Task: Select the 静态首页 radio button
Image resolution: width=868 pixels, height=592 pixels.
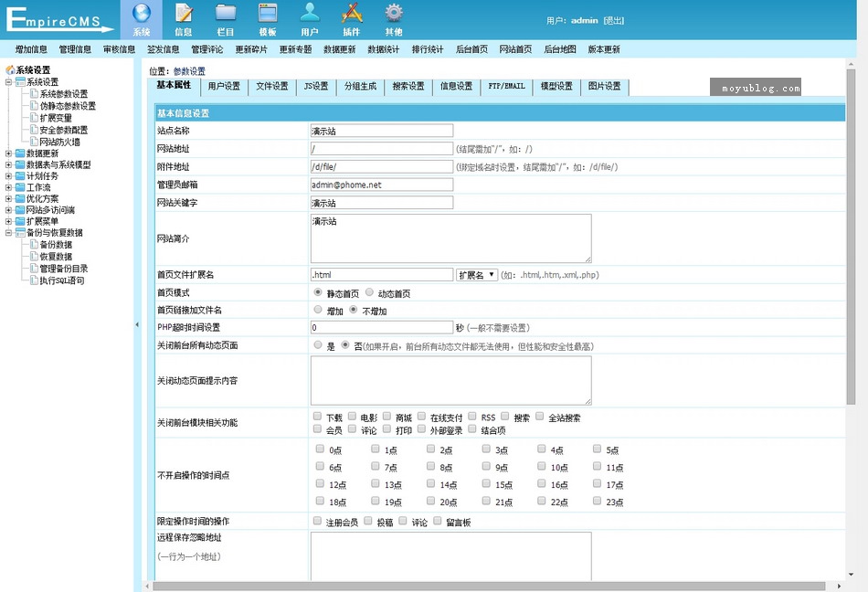Action: pyautogui.click(x=318, y=292)
